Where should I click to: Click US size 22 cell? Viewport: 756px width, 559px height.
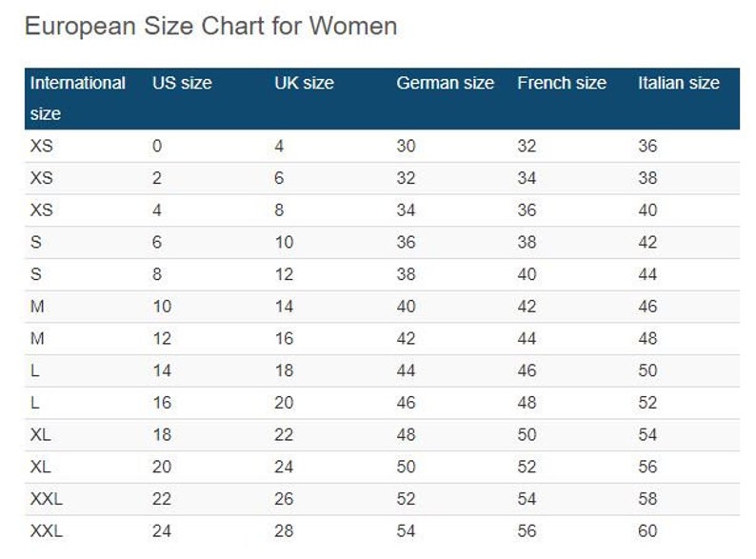[162, 499]
